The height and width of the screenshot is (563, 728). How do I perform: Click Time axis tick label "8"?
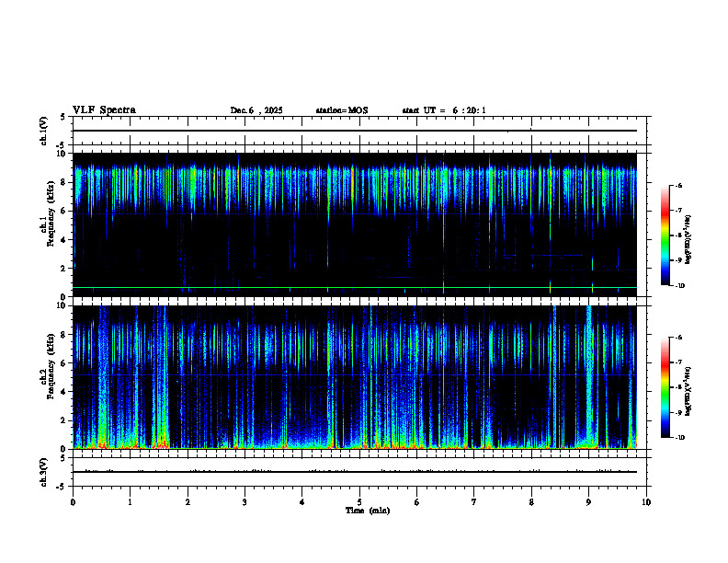[x=531, y=502]
